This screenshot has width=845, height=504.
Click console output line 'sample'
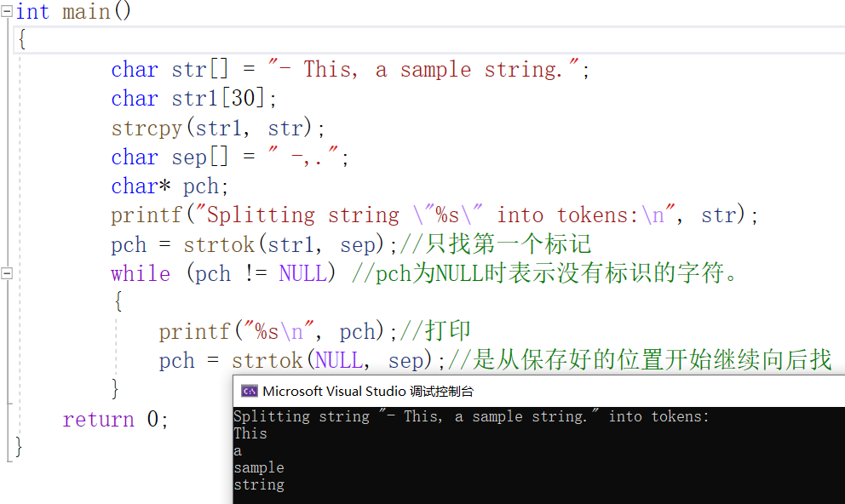259,467
